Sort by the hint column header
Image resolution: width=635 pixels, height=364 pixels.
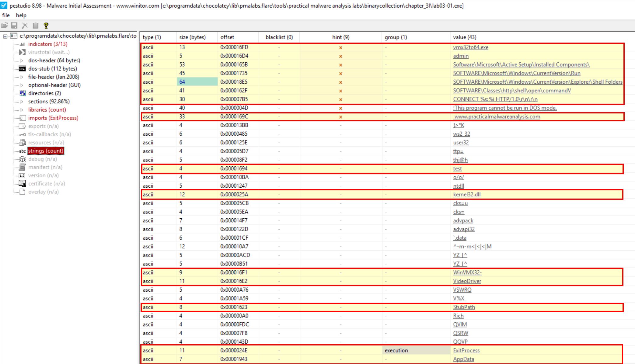coord(341,37)
